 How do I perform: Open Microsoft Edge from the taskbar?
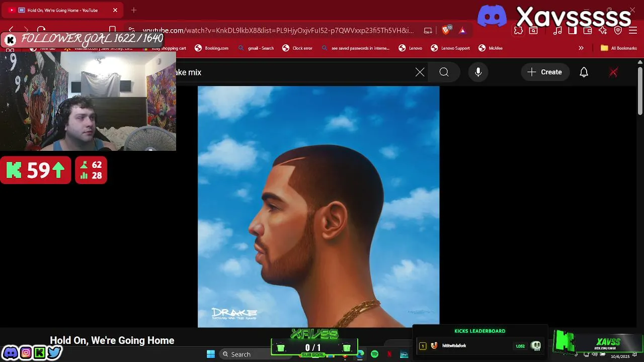click(360, 354)
